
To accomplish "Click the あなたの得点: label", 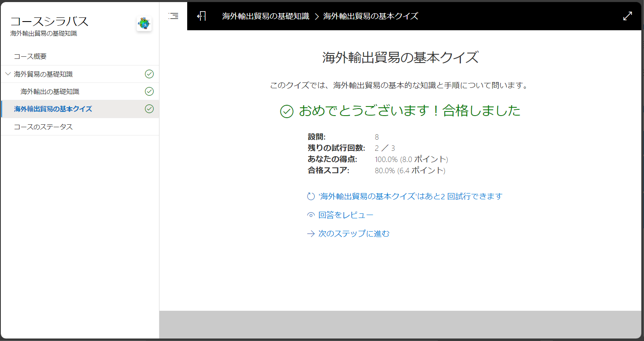I will pos(333,159).
